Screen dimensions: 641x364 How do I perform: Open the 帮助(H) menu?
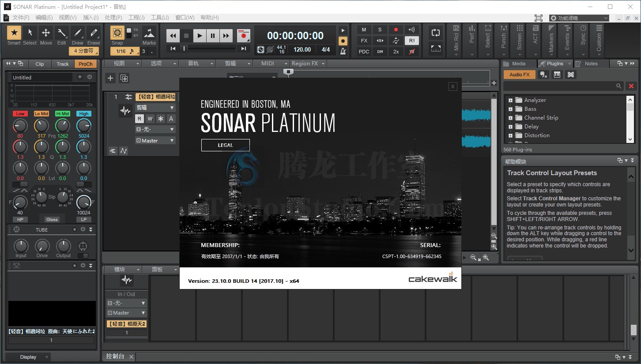pyautogui.click(x=210, y=18)
